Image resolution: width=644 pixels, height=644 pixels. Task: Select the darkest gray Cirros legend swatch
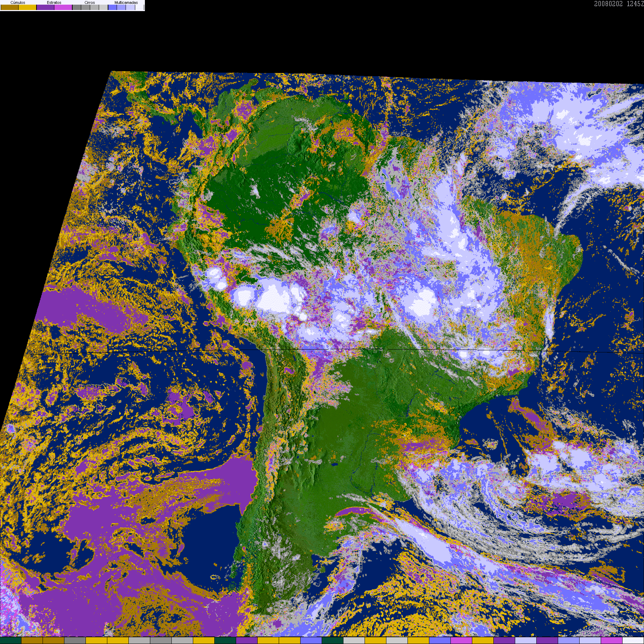coord(77,7)
